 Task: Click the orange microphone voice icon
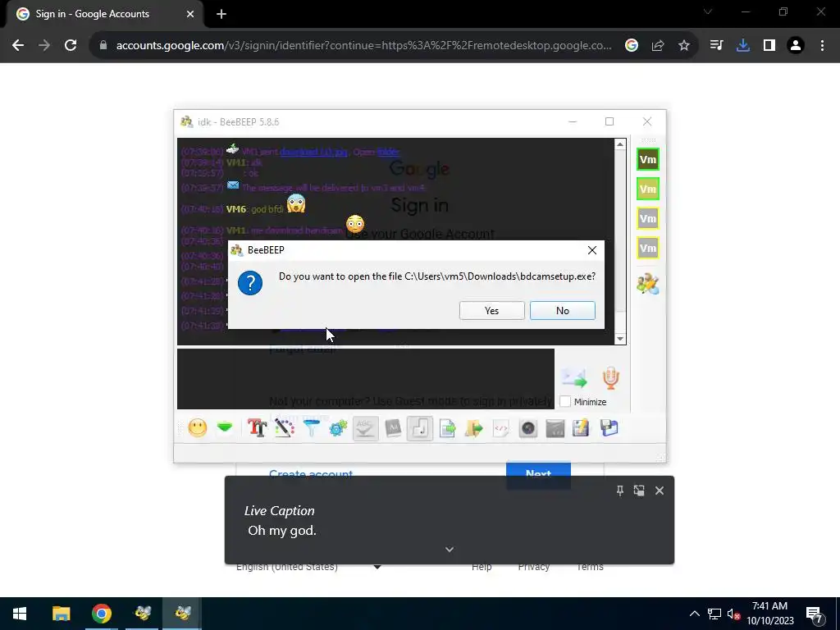tap(610, 378)
